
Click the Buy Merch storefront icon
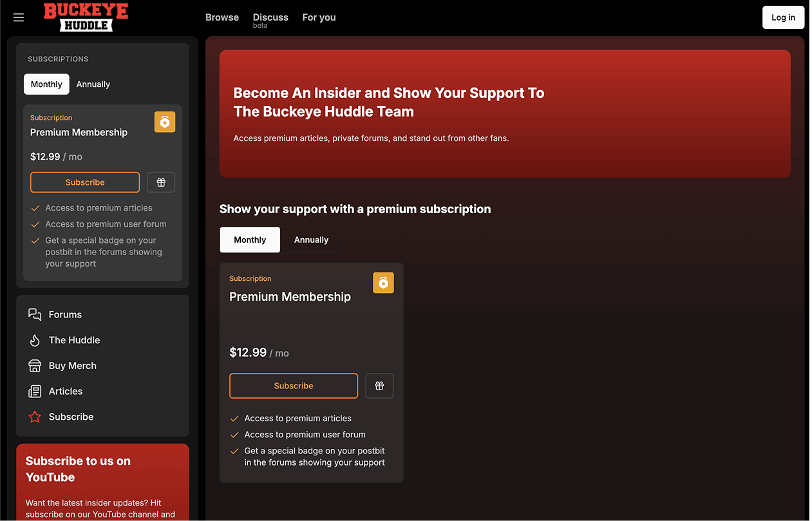(x=35, y=366)
